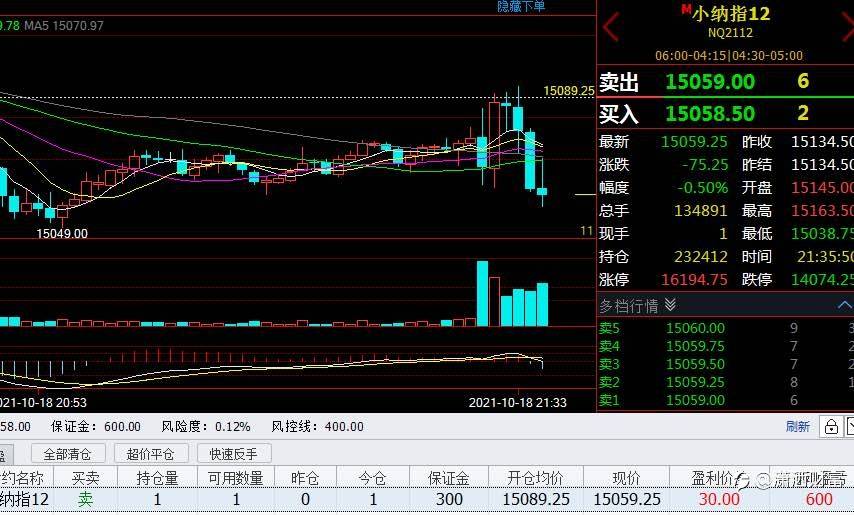Click the double-chevron icon beside 多档行情
The image size is (854, 515).
pos(670,305)
